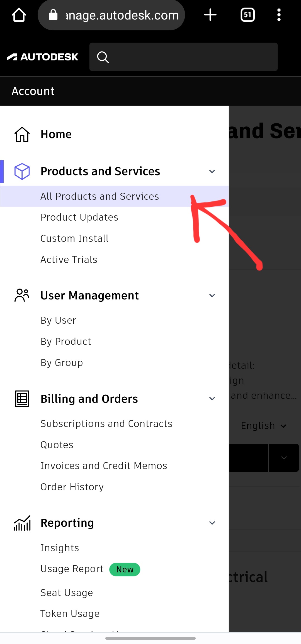301x644 pixels.
Task: Go to Home in sidebar
Action: 56,134
